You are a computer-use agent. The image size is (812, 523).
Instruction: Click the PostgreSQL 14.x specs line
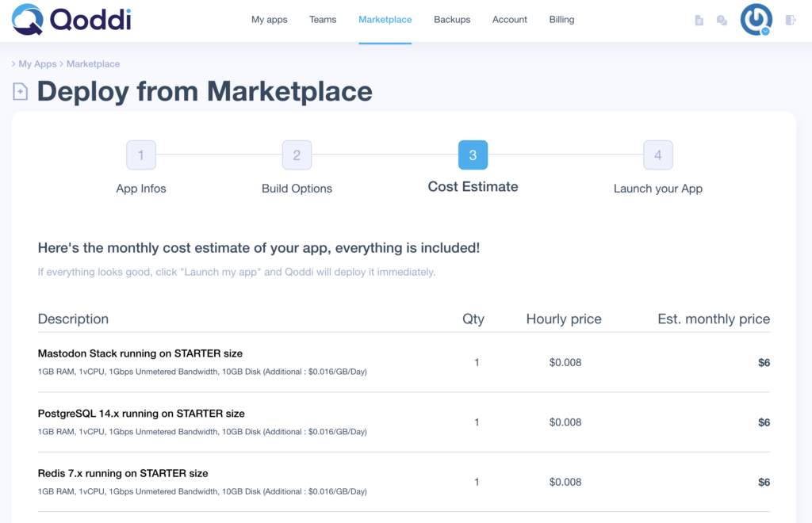coord(202,432)
